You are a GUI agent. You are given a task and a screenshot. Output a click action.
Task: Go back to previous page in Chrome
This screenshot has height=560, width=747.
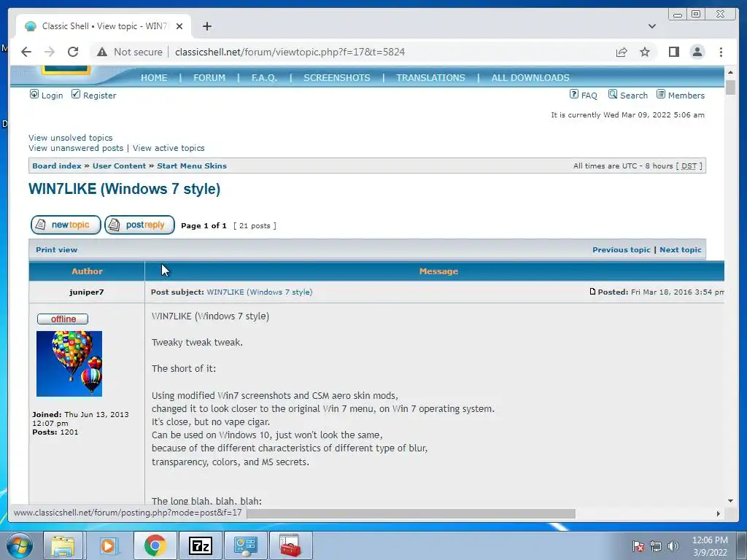pyautogui.click(x=26, y=52)
